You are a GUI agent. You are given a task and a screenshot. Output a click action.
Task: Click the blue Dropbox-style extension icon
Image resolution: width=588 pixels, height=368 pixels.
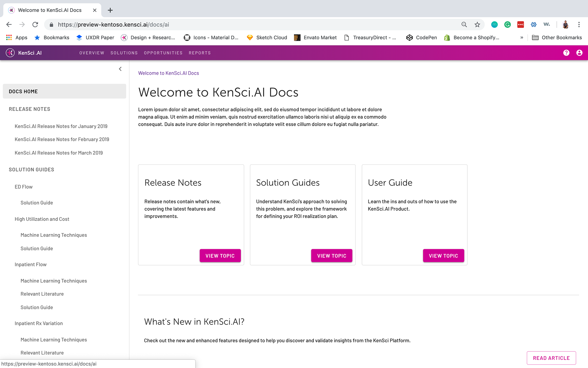(533, 25)
